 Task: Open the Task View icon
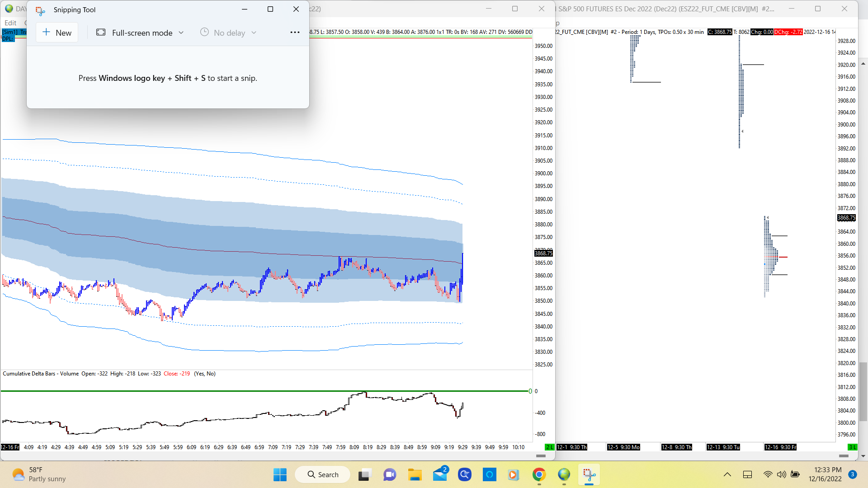[x=365, y=474]
